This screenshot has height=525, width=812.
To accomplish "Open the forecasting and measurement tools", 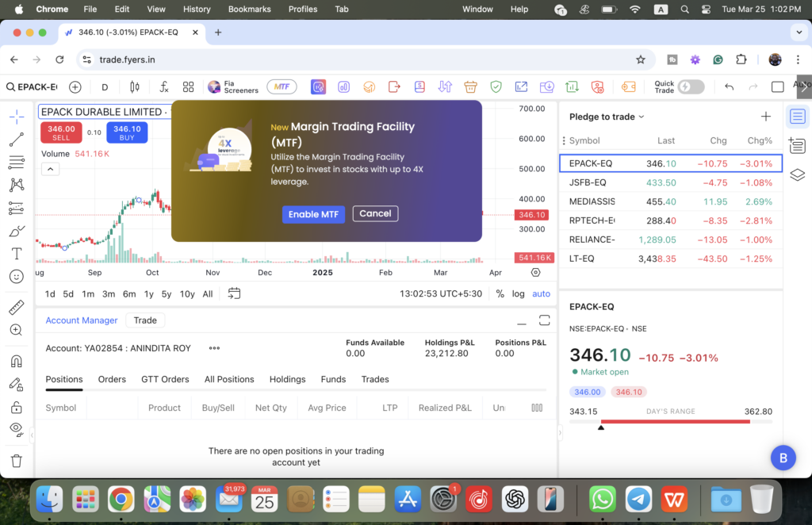I will pyautogui.click(x=17, y=208).
